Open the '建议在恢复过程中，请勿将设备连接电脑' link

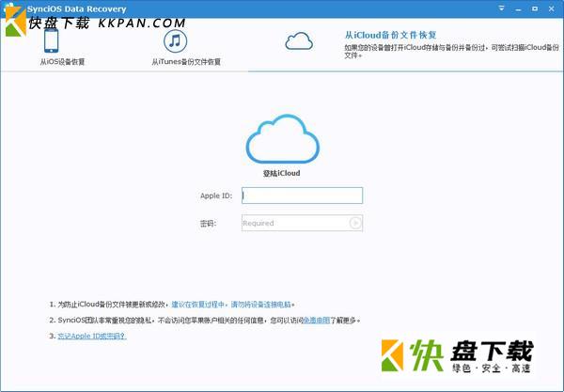(x=232, y=305)
